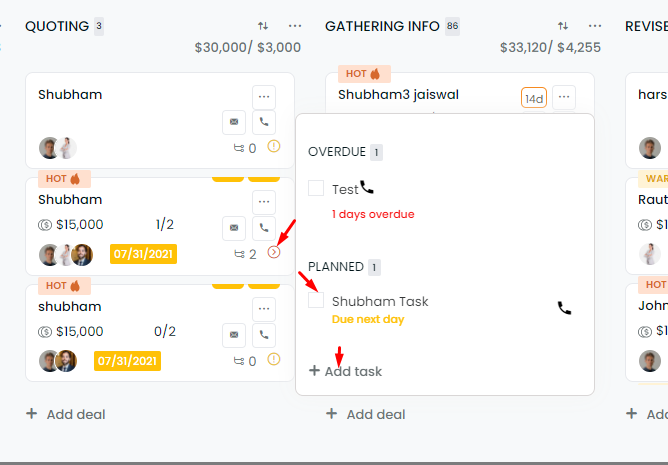
Task: Click the yellow warning icon on first Shubham card
Action: pyautogui.click(x=274, y=146)
